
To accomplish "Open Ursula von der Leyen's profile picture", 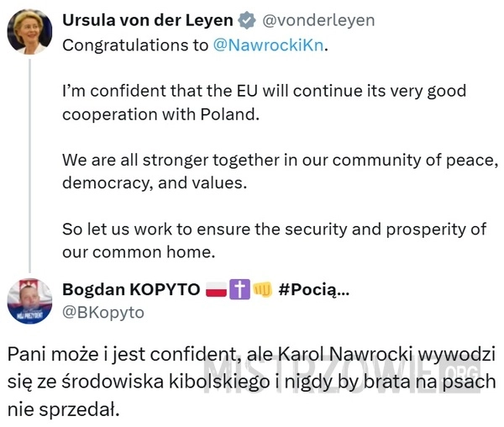I will click(29, 31).
